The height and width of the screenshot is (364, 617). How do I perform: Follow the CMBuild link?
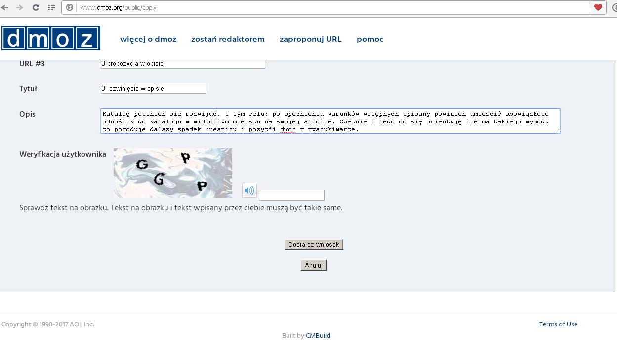coord(318,335)
